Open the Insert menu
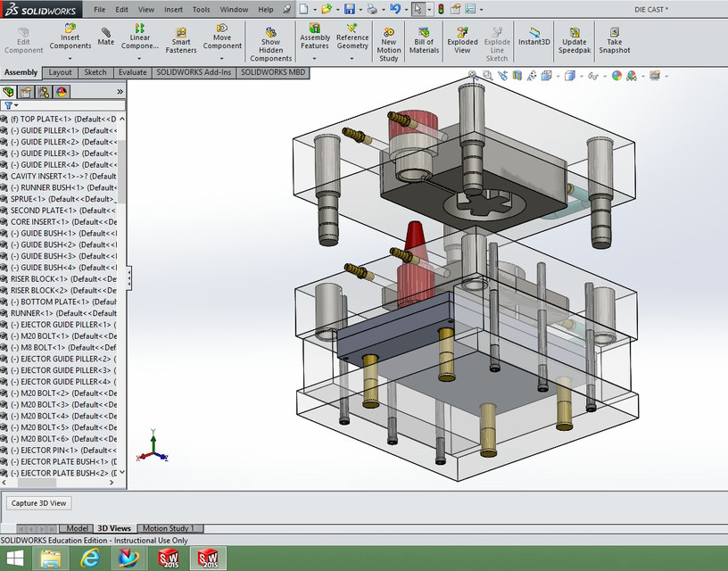The width and height of the screenshot is (728, 571). [x=173, y=9]
